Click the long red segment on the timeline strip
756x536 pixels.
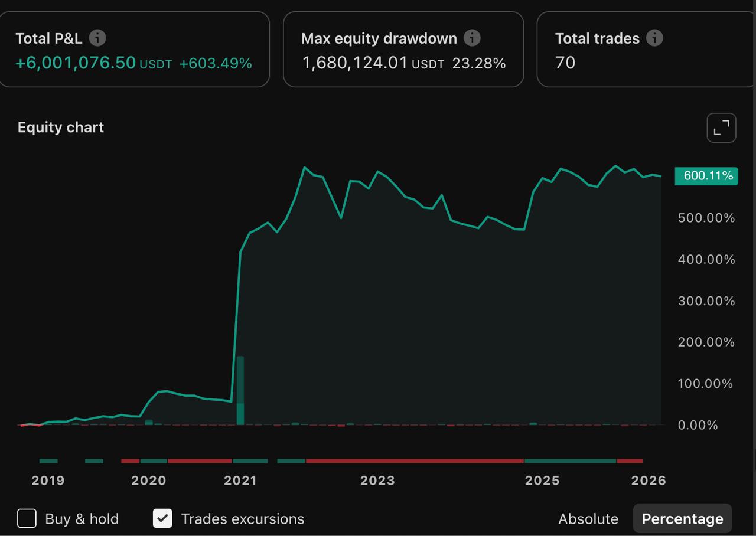413,460
